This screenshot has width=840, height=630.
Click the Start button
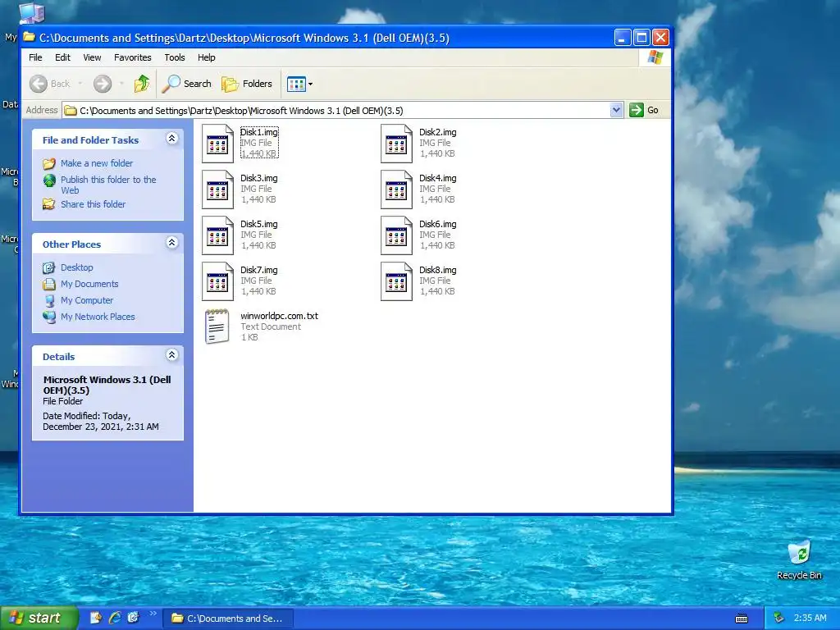(39, 619)
